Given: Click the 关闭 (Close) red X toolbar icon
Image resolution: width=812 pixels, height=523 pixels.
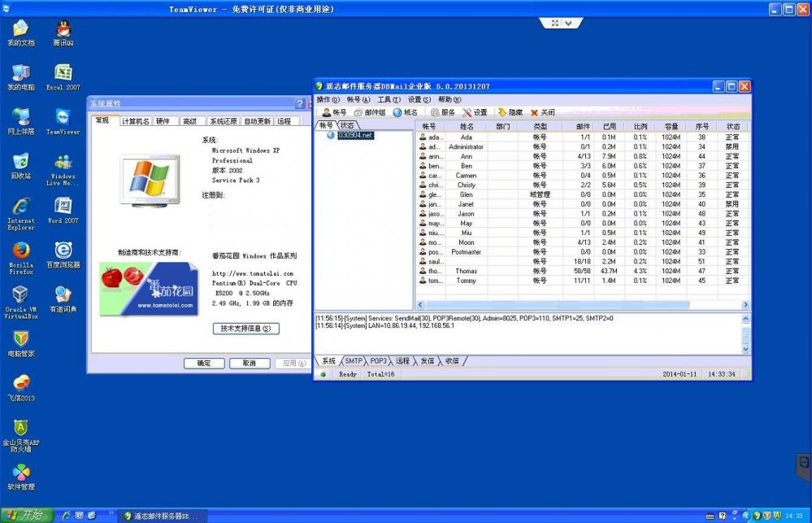Looking at the screenshot, I should [x=542, y=112].
